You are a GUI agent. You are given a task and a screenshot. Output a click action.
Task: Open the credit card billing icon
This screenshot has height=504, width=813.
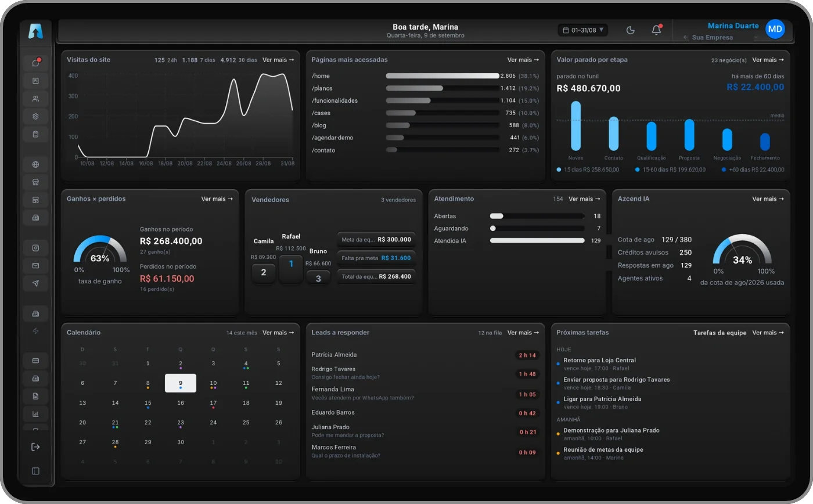pyautogui.click(x=35, y=361)
